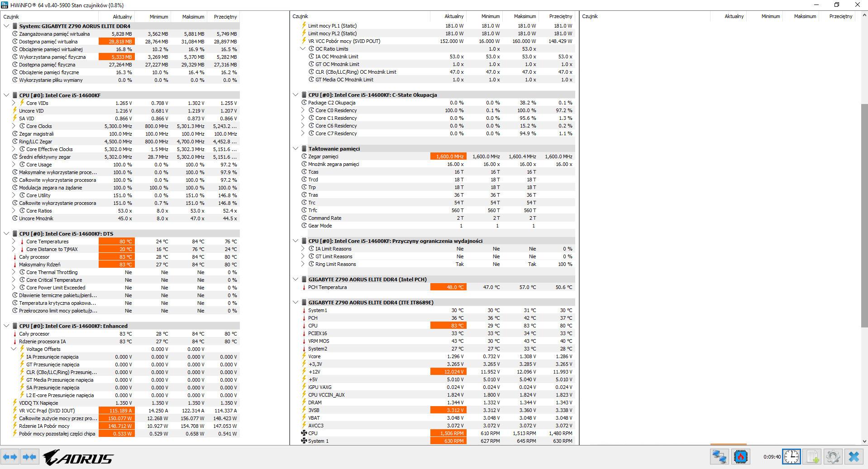
Task: Click the vertical scrollbar thumb
Action: 864,215
